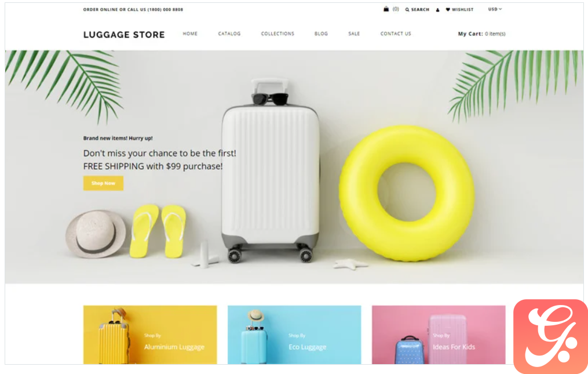
Task: Open the Contact Us page
Action: coord(396,34)
